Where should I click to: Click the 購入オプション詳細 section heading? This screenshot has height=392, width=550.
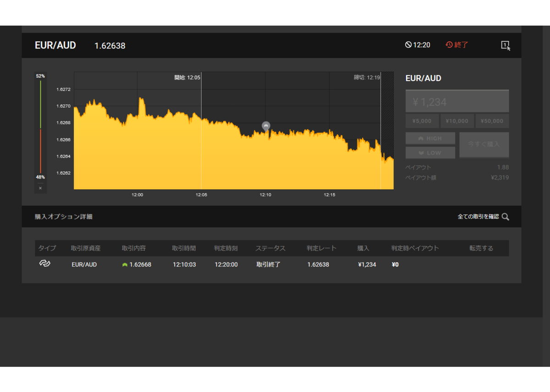point(64,217)
